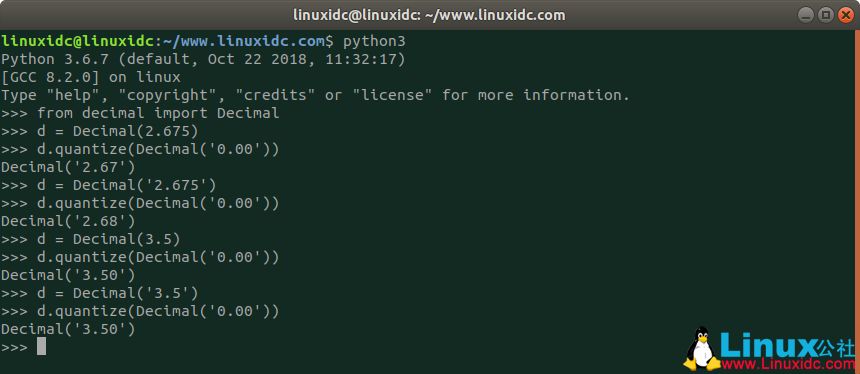The image size is (860, 374).
Task: Click the Decimal('2.67') output line
Action: click(68, 167)
